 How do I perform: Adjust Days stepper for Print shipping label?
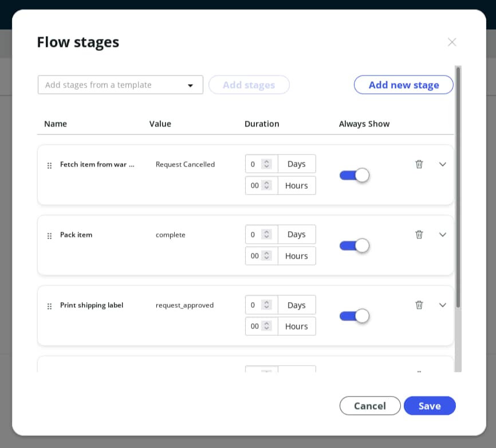[x=267, y=304]
